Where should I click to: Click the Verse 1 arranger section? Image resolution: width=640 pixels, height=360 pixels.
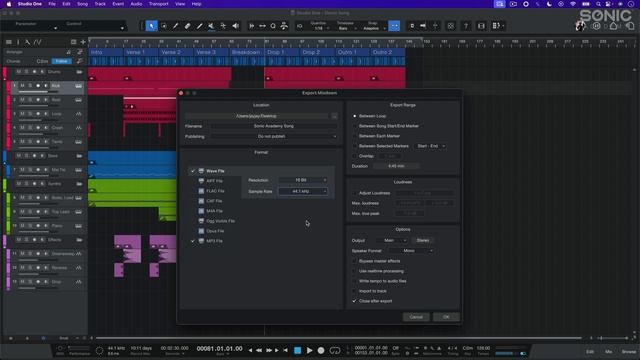141,52
